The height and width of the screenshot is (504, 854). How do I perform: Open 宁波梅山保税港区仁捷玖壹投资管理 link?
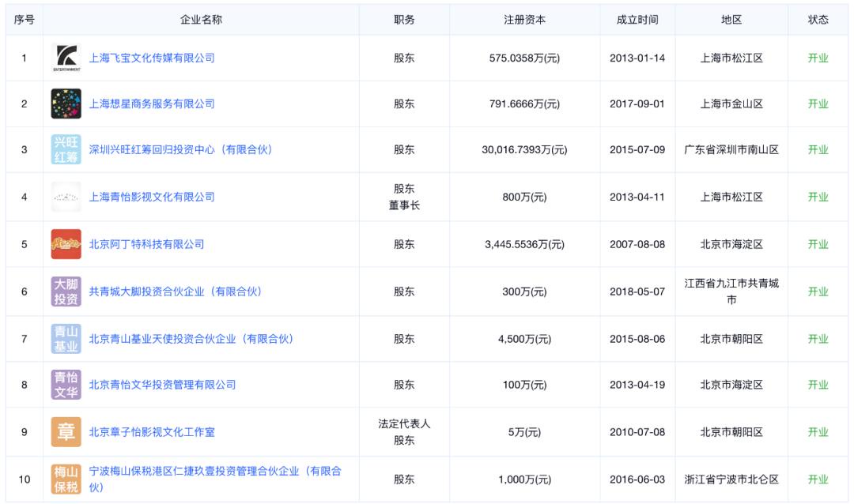215,479
